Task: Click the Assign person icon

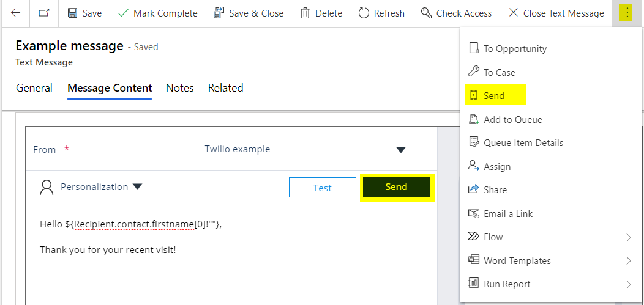Action: click(474, 166)
